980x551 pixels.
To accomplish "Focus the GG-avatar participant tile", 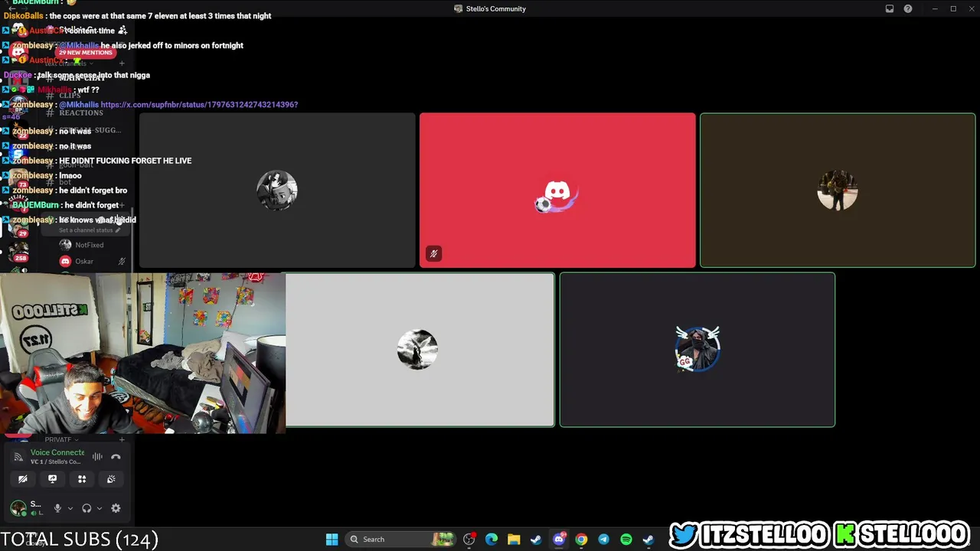I will tap(697, 350).
